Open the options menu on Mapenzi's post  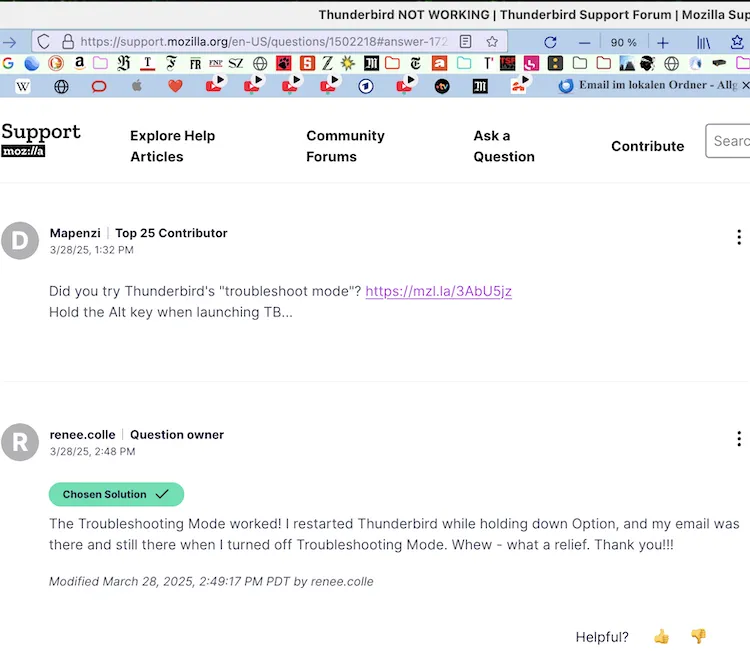pos(739,237)
